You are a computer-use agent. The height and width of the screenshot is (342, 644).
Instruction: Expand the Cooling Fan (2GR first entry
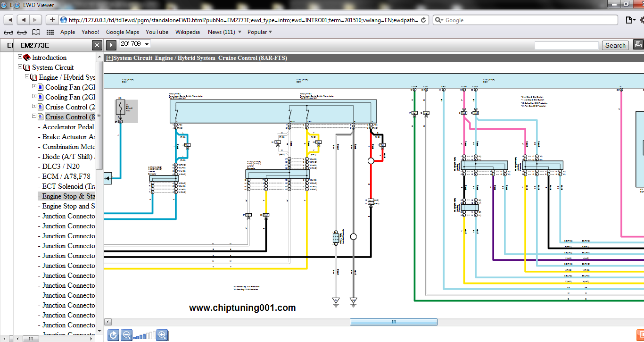[34, 87]
